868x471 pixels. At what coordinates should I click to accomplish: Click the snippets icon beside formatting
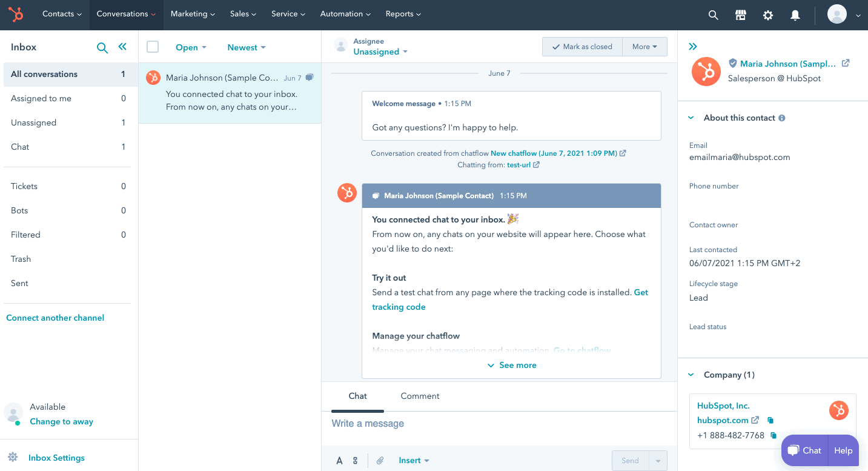pyautogui.click(x=356, y=461)
